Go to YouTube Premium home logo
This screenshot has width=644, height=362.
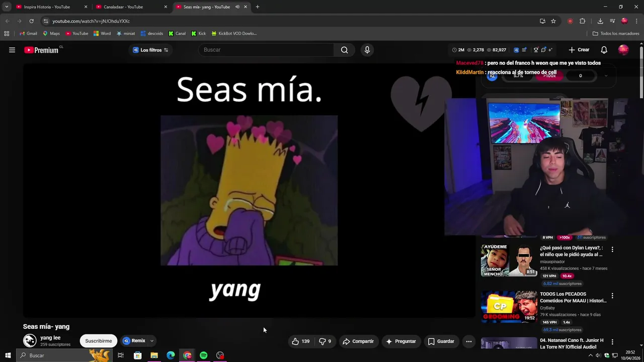tap(41, 50)
